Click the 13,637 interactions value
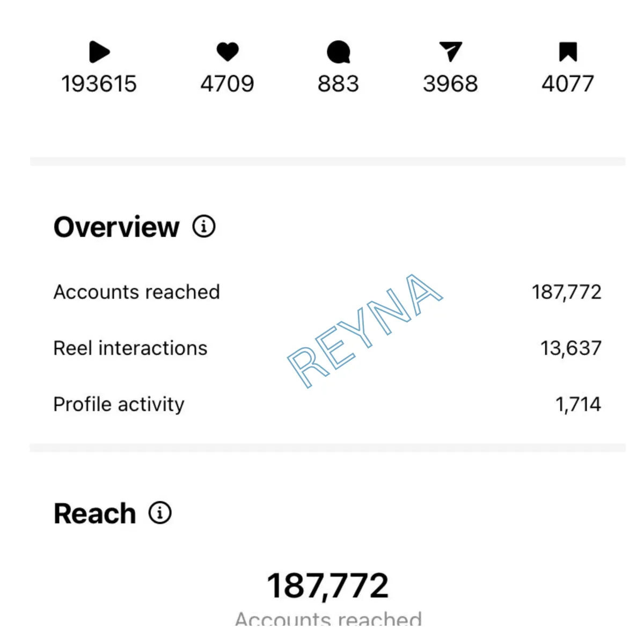 571,348
